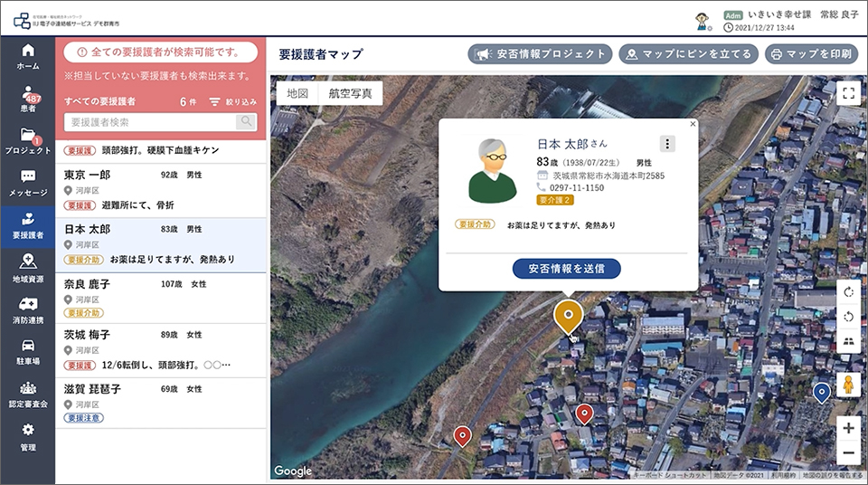Image resolution: width=868 pixels, height=485 pixels.
Task: Open 認定審査会 review board icon
Action: click(27, 393)
